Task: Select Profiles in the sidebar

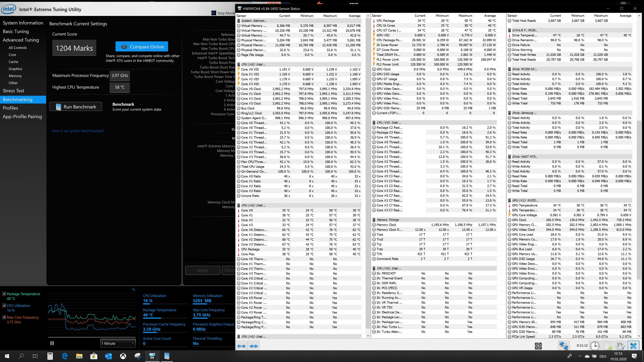Action: tap(11, 108)
